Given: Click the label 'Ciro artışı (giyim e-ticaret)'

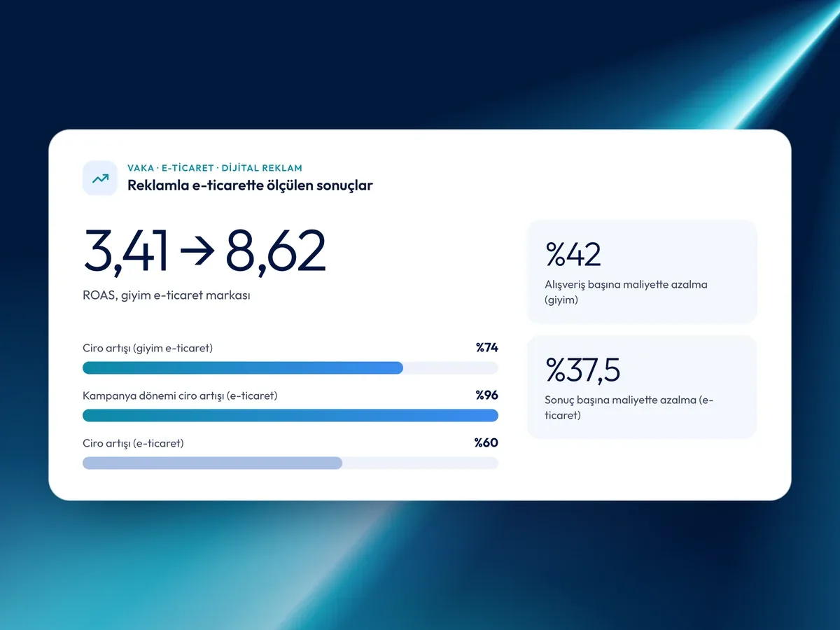Looking at the screenshot, I should pos(148,348).
